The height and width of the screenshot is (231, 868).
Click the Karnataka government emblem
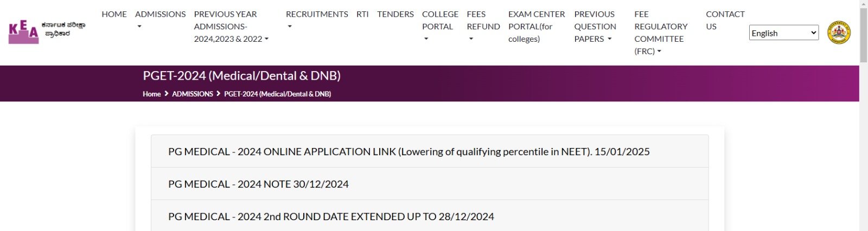(838, 33)
